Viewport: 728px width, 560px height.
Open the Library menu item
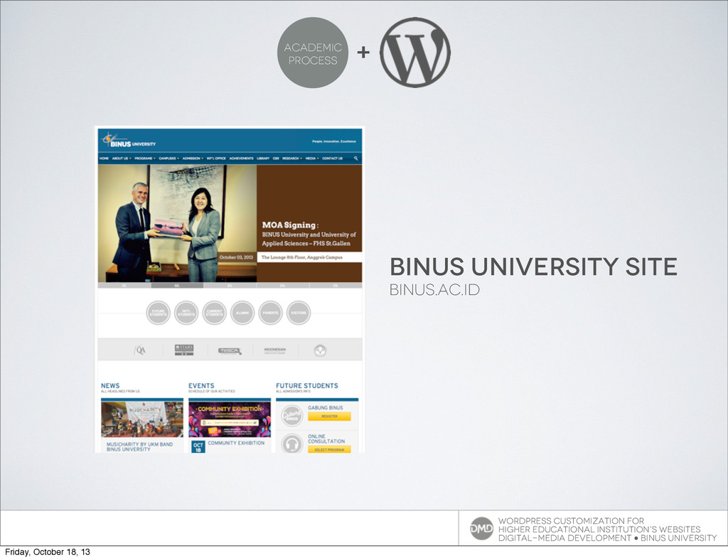coord(263,158)
